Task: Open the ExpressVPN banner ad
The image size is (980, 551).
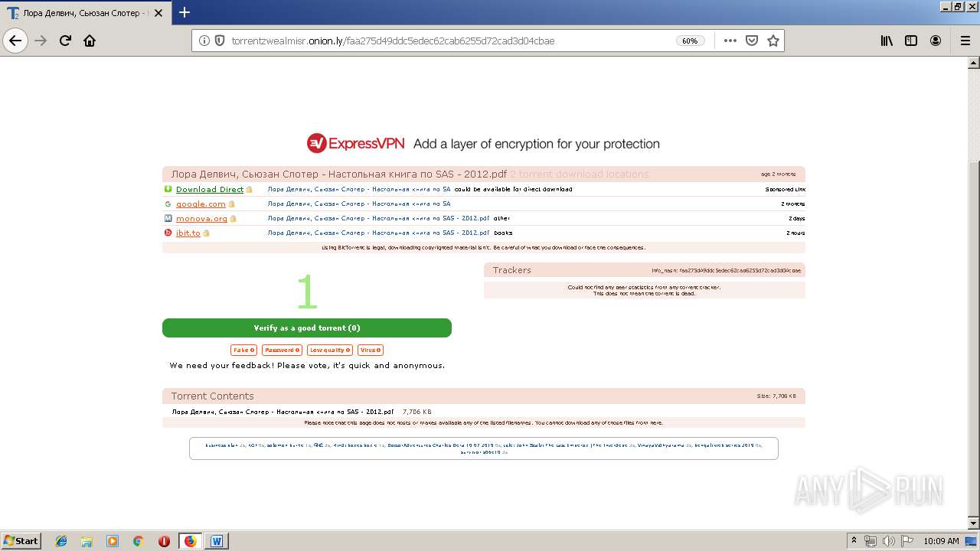Action: click(483, 143)
